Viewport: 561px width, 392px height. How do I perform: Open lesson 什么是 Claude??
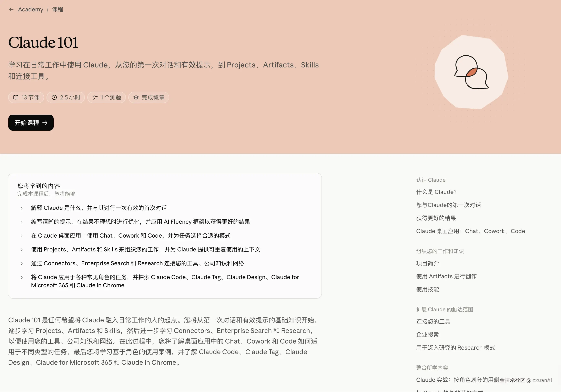point(436,192)
